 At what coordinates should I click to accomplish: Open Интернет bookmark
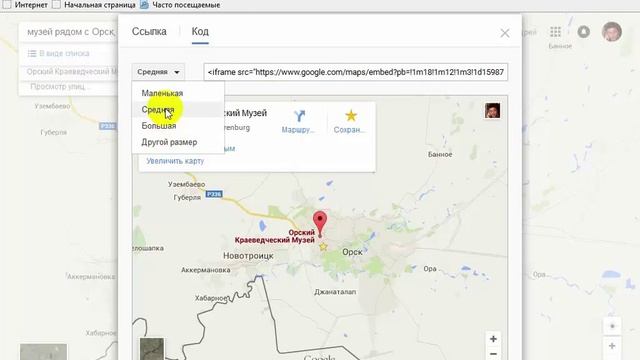click(x=24, y=5)
